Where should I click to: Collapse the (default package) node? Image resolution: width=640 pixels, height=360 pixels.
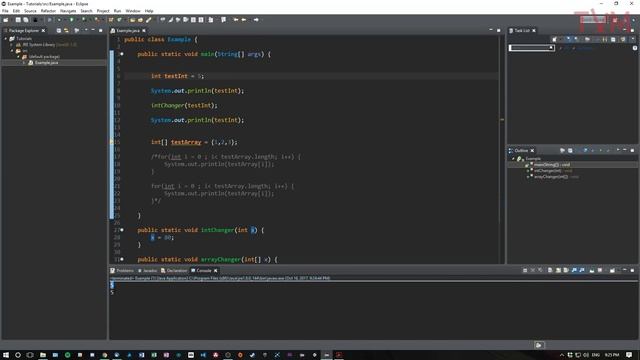(x=18, y=57)
